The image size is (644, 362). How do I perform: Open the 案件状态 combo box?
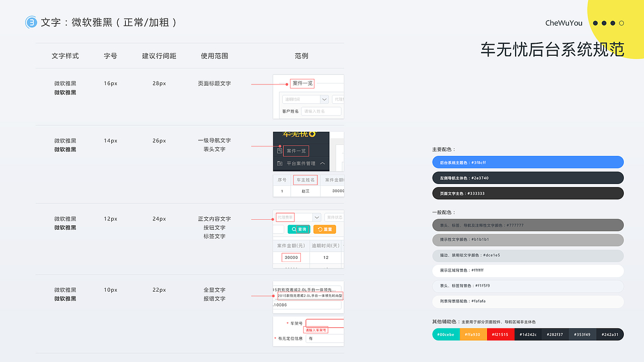pos(334,217)
